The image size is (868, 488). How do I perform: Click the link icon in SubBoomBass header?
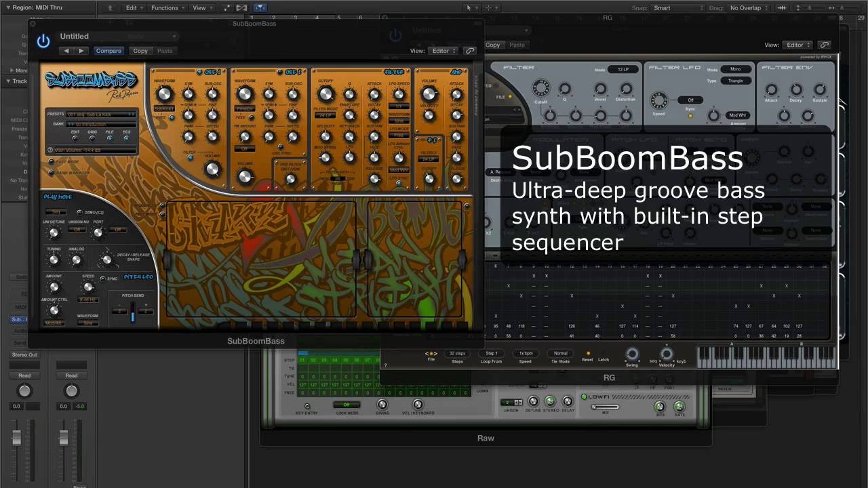click(x=470, y=51)
